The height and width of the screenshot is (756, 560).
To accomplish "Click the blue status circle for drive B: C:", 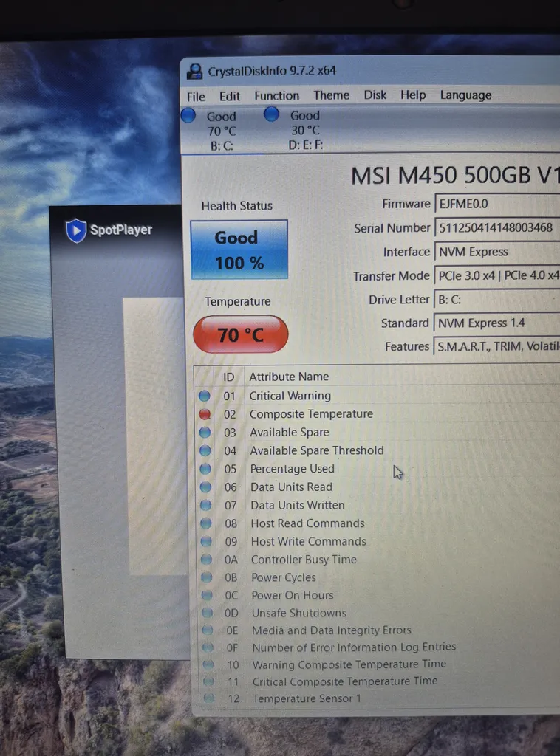I will (x=189, y=115).
